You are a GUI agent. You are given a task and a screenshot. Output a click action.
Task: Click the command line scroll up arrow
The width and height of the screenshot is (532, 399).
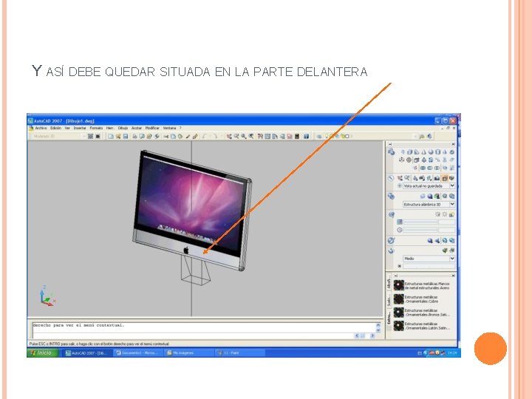coord(378,325)
